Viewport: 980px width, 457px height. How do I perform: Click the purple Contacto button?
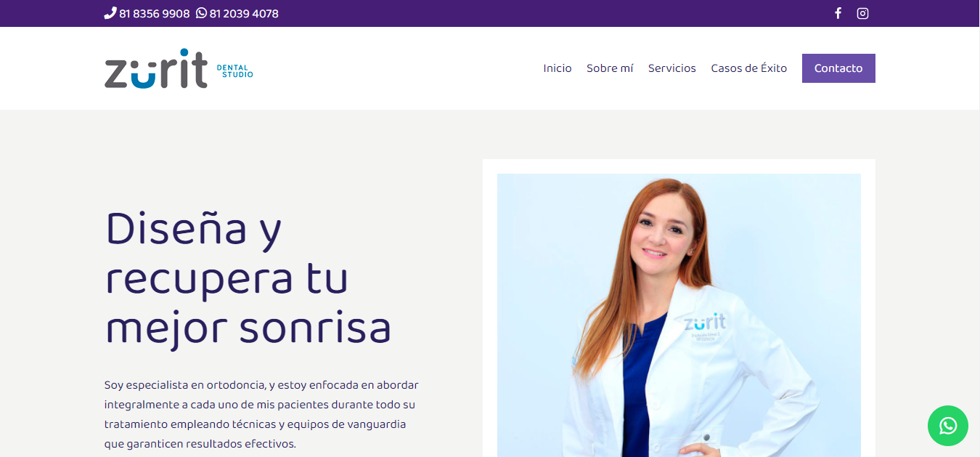pyautogui.click(x=838, y=68)
